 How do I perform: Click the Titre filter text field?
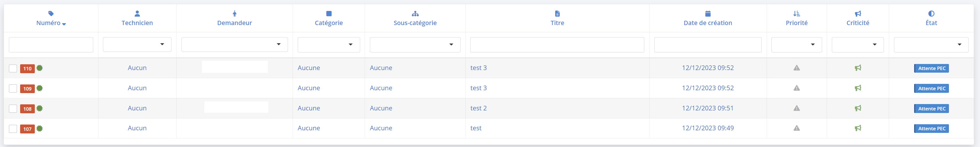click(x=557, y=45)
